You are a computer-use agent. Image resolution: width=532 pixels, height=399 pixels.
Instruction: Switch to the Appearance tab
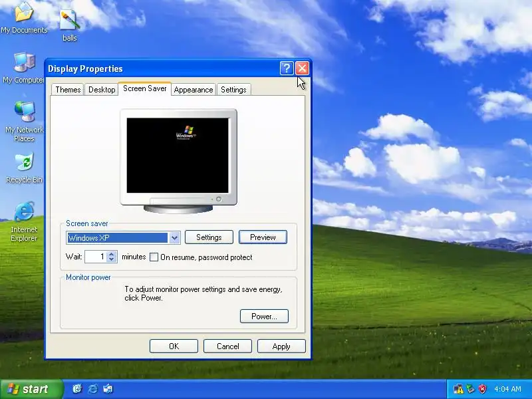194,90
